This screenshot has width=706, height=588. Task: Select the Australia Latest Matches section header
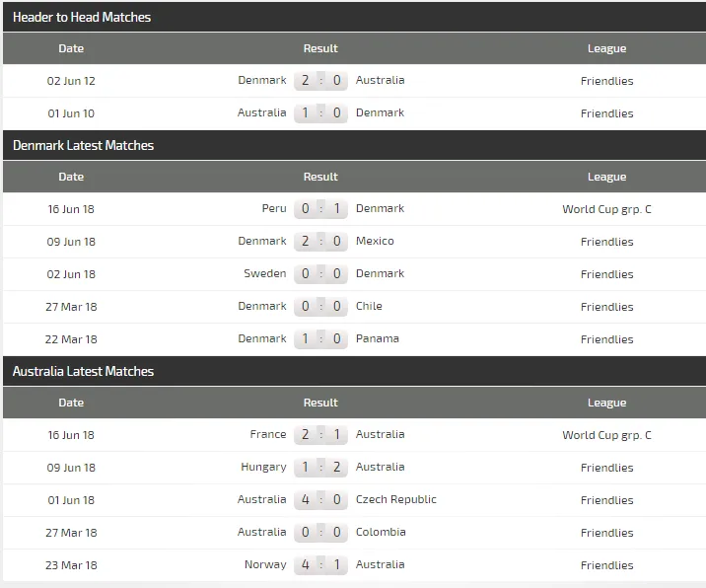84,371
